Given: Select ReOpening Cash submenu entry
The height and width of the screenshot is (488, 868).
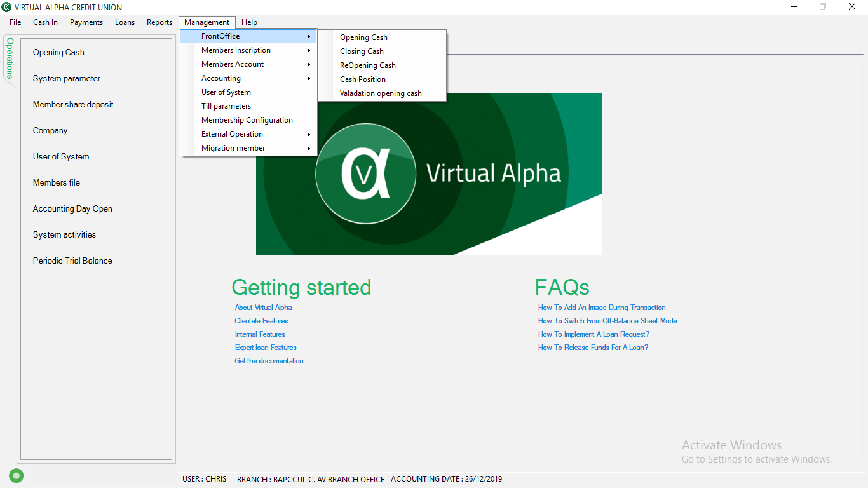Looking at the screenshot, I should (x=382, y=65).
